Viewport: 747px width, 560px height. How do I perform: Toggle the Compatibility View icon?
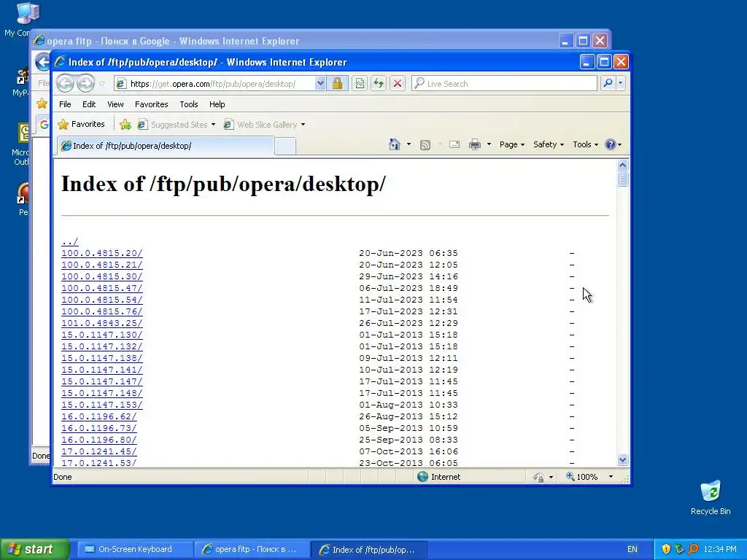click(x=360, y=84)
